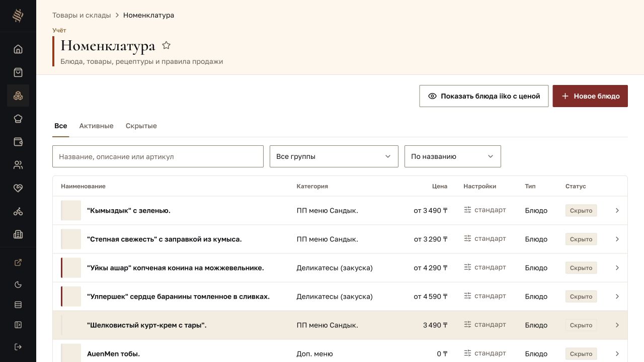Open the shopping bag orders icon
644x362 pixels.
[x=18, y=72]
